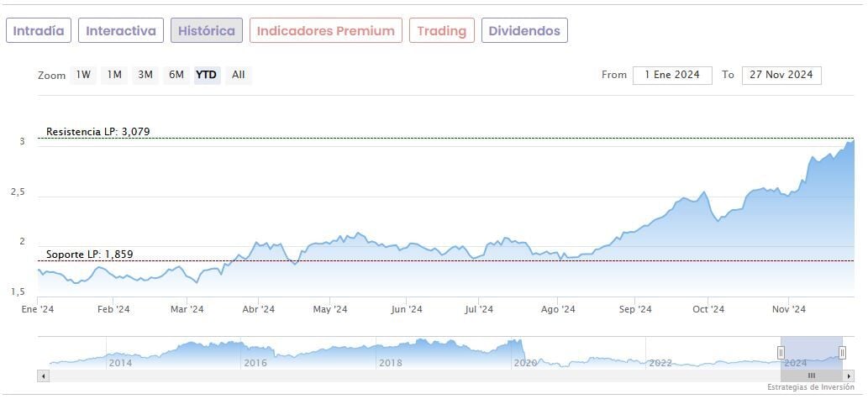Select the Histórica tab
Viewport: 868px width, 399px height.
(207, 31)
